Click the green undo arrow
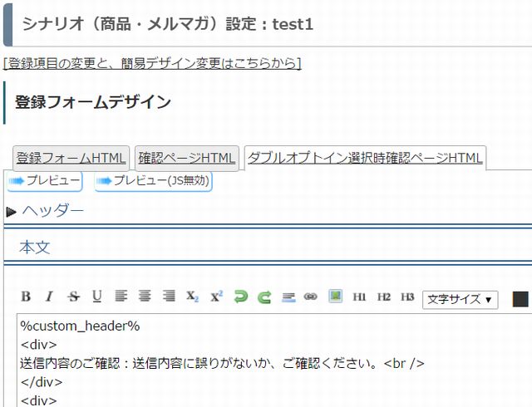Image resolution: width=532 pixels, height=407 pixels. 241,297
